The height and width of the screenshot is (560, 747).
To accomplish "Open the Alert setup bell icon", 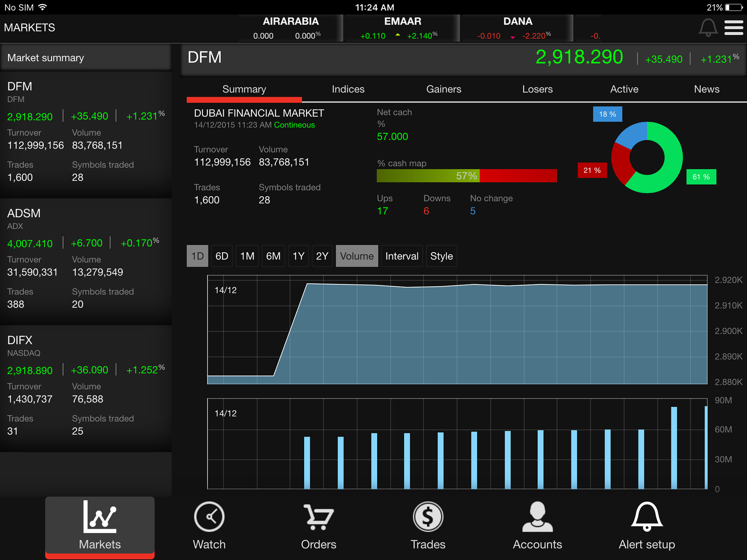I will (647, 517).
